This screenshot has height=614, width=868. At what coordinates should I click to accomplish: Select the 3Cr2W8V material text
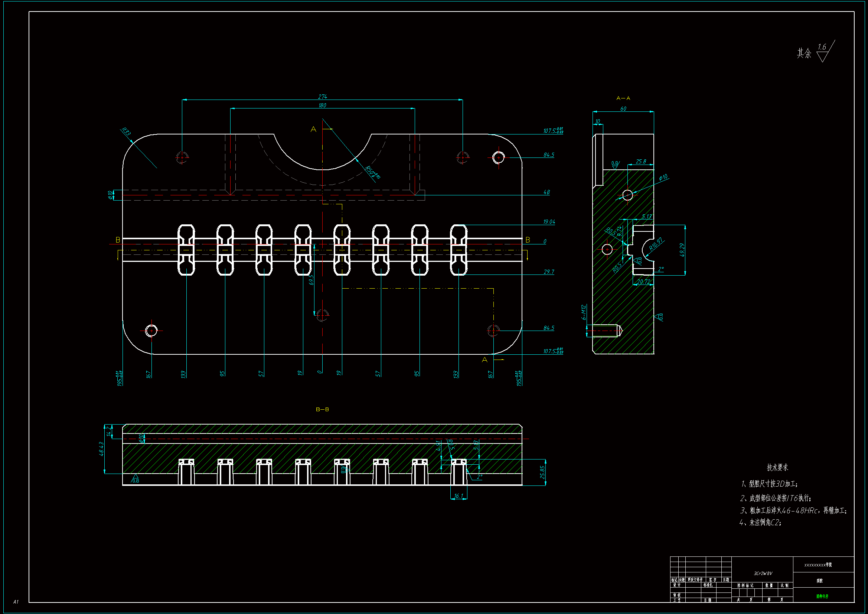pyautogui.click(x=763, y=573)
